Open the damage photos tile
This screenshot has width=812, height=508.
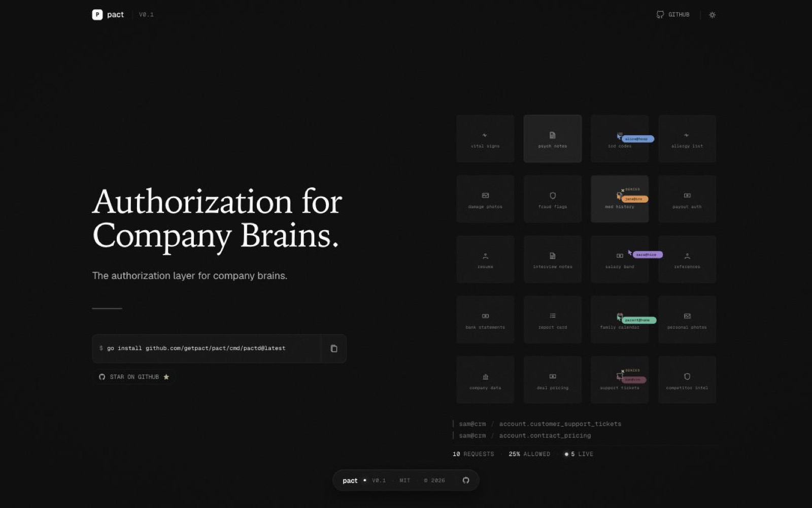(485, 199)
